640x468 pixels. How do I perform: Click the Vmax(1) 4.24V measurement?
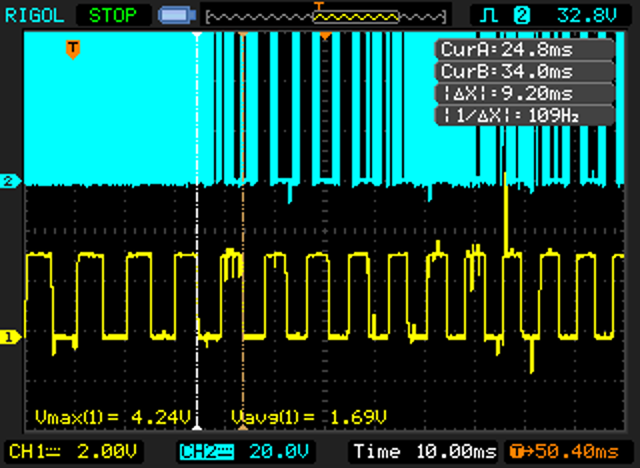113,417
